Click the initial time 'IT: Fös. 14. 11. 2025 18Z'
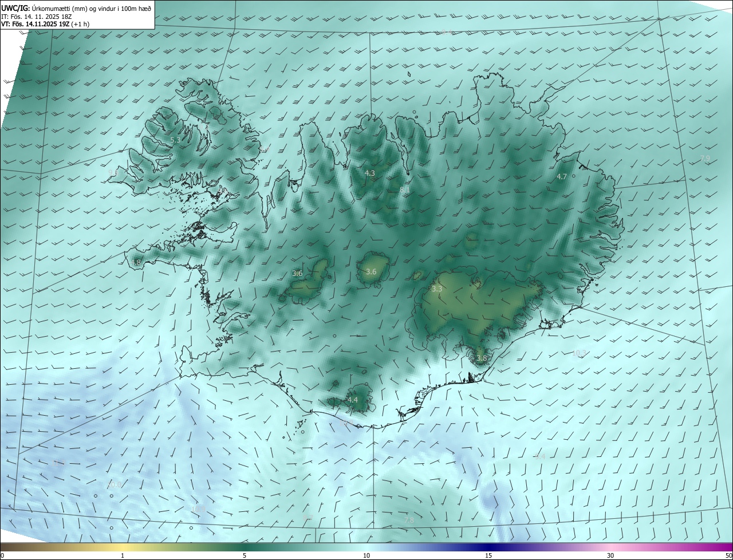This screenshot has width=733, height=560. (37, 17)
